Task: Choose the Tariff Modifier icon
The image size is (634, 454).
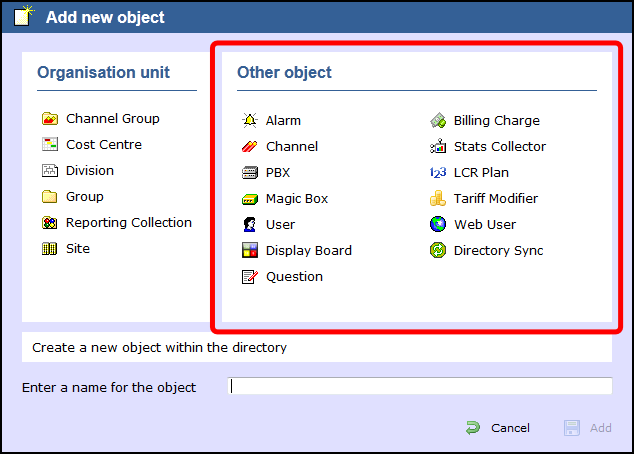Action: 438,199
